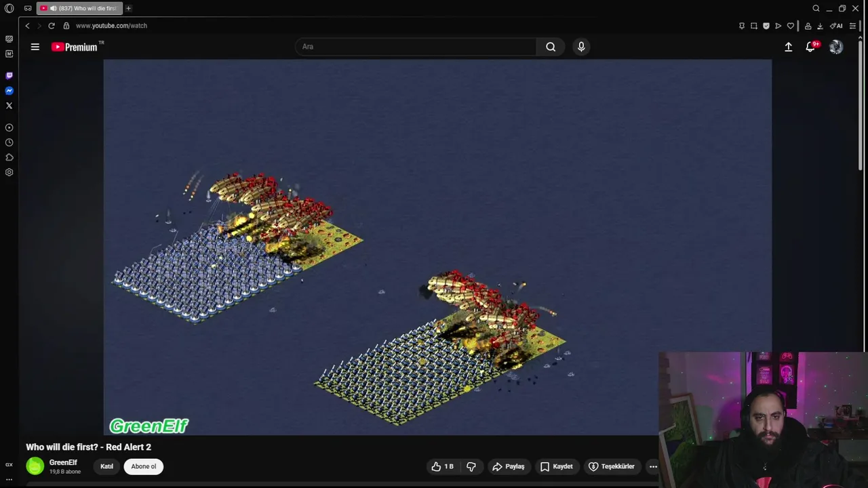The width and height of the screenshot is (868, 488).
Task: Open the send/flow arrow icon
Action: [778, 26]
